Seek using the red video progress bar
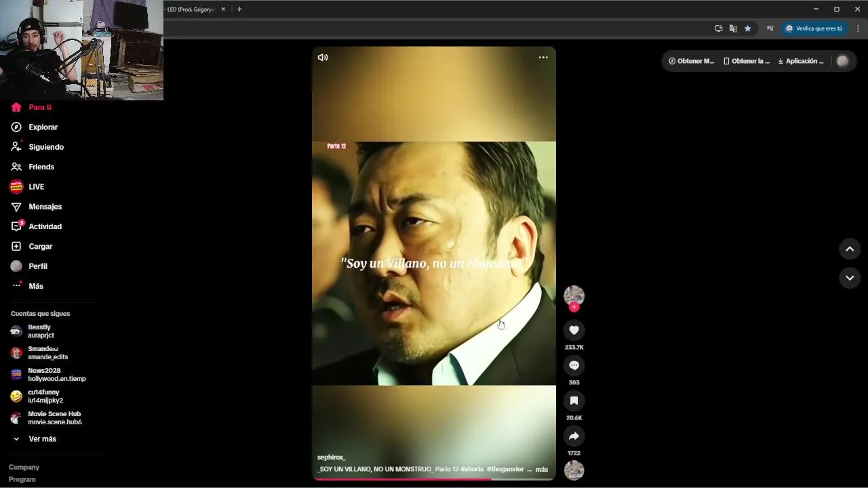Screen dimensions: 868x488 click(434, 479)
